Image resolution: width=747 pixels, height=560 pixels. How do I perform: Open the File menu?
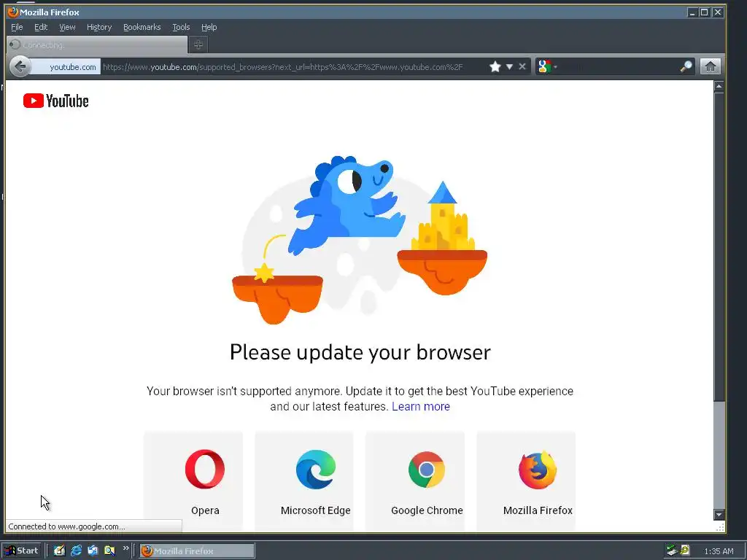click(17, 27)
